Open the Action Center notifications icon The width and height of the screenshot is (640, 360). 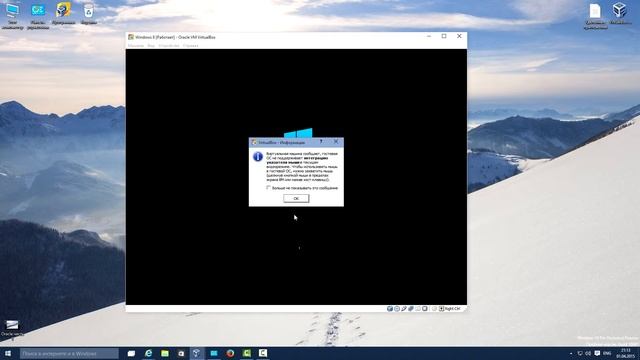coord(597,353)
